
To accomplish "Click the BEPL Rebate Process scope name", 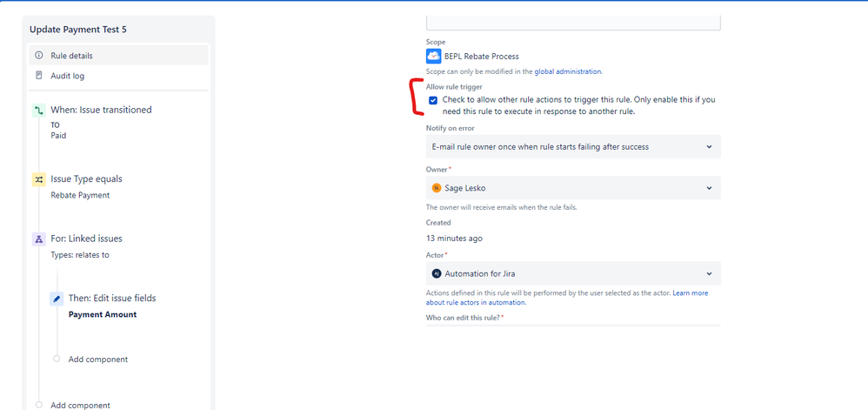I will pos(482,56).
